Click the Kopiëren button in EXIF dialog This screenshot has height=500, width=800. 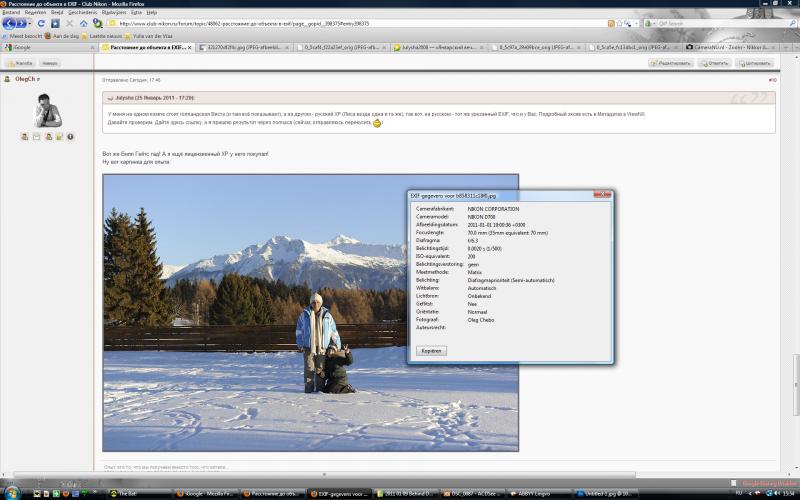(x=431, y=351)
